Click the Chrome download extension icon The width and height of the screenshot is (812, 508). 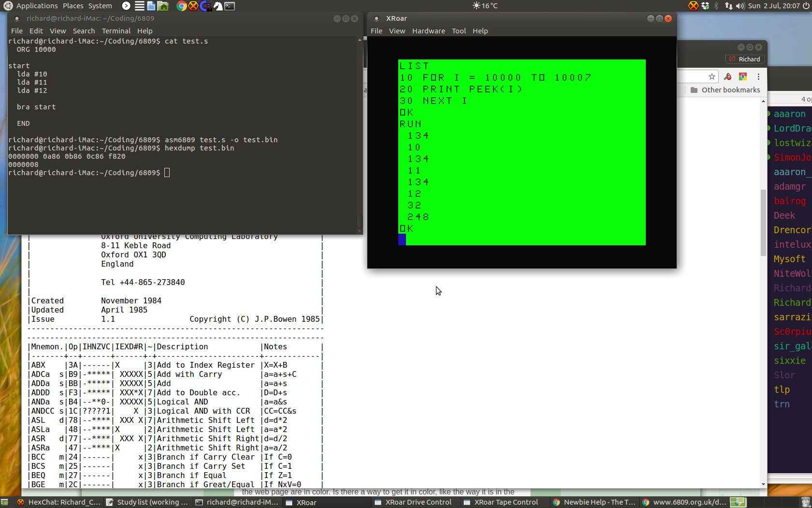[743, 76]
